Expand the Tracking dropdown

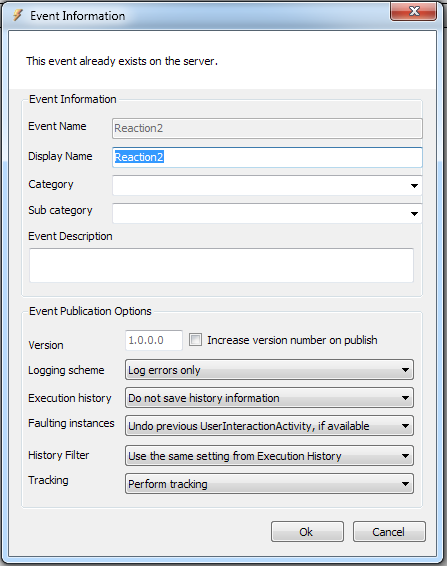click(x=269, y=484)
